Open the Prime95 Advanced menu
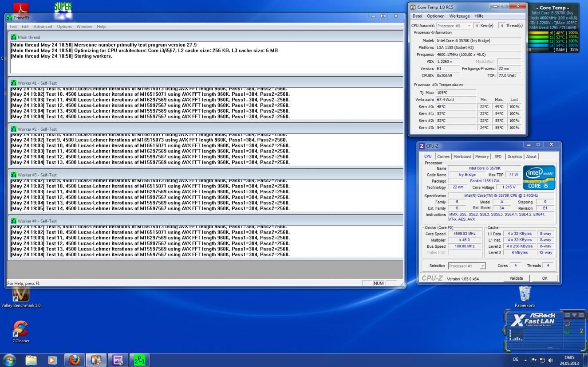This screenshot has width=588, height=367. pyautogui.click(x=43, y=27)
